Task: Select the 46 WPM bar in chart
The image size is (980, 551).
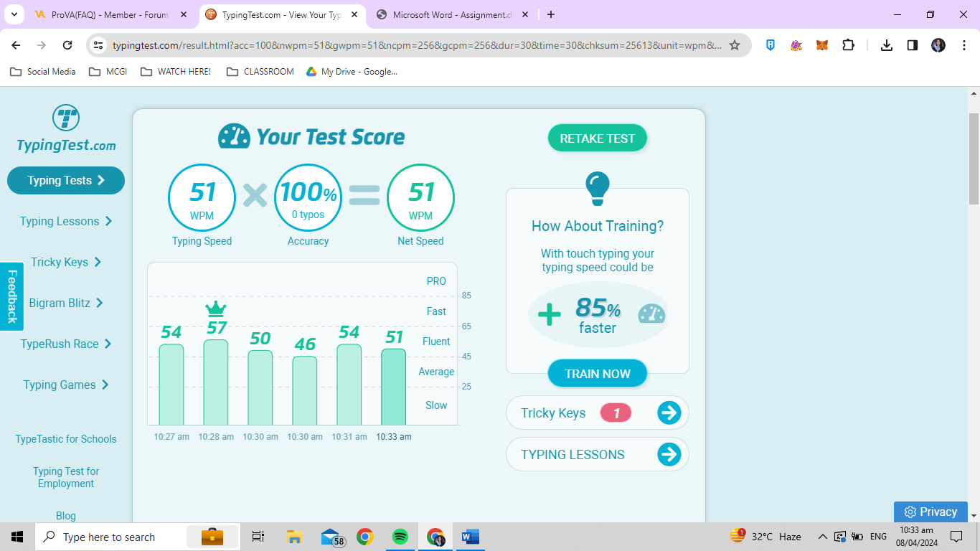Action: [x=305, y=390]
